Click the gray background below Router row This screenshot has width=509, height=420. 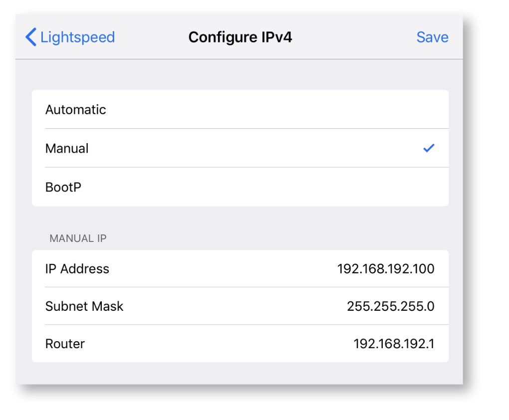(240, 373)
